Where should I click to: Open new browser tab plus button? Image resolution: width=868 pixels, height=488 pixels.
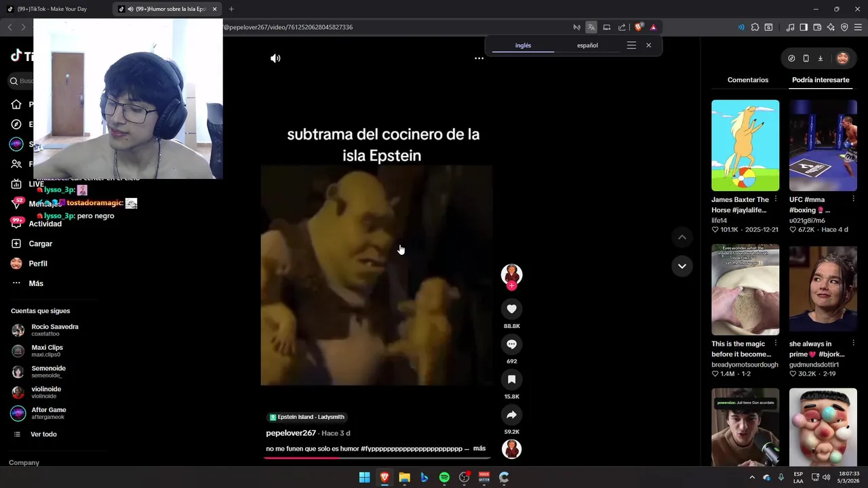pos(231,9)
